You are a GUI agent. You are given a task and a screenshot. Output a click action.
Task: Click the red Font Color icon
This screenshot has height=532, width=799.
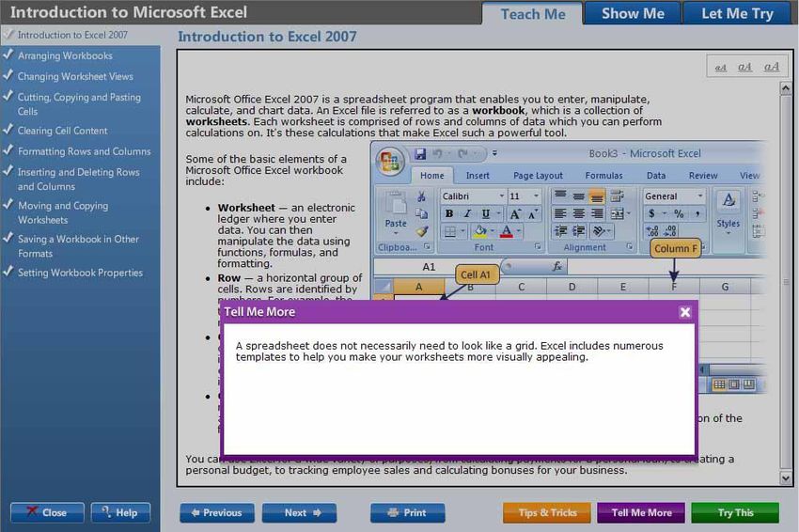507,232
